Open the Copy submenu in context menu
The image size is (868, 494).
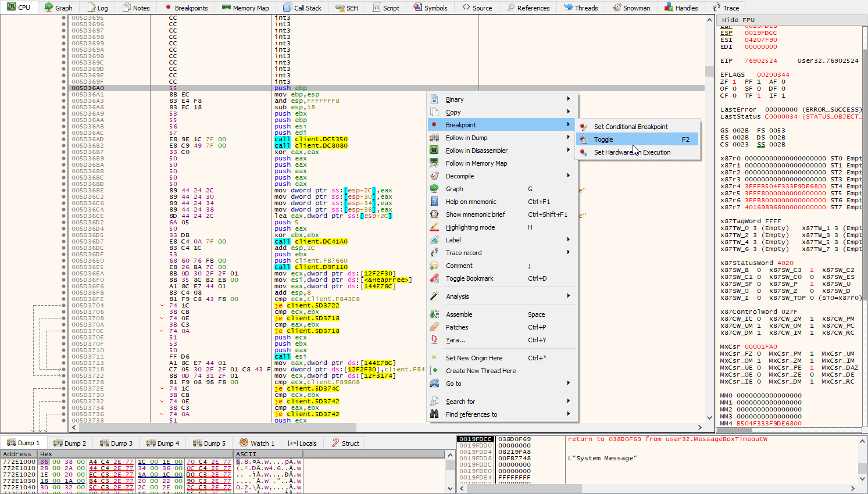click(503, 112)
